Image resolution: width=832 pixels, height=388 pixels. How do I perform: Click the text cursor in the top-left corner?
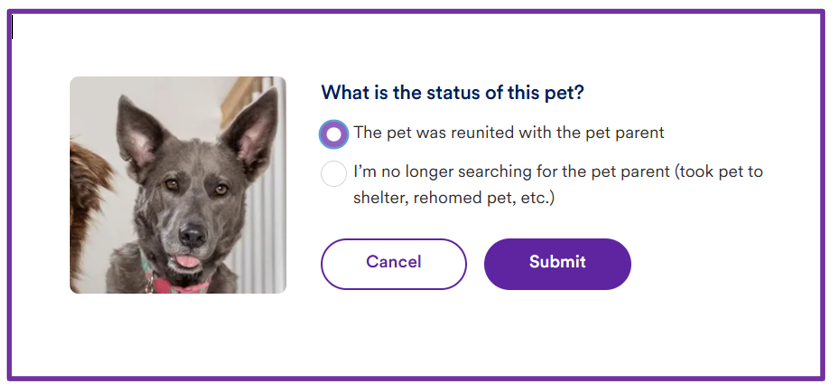click(12, 28)
